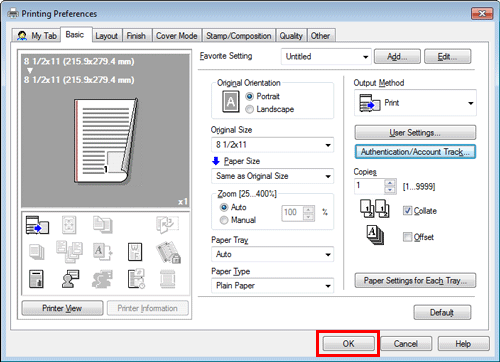The height and width of the screenshot is (362, 500).
Task: Open Paper Settings for Each Tray...
Action: click(x=415, y=281)
